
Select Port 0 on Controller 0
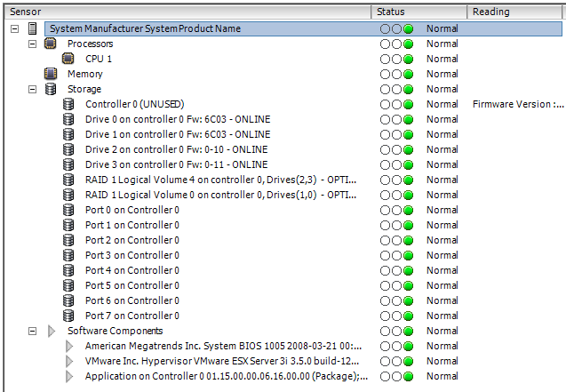(132, 210)
